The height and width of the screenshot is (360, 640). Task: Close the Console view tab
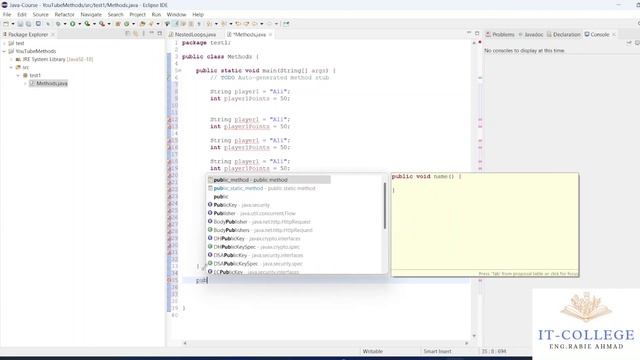click(x=613, y=35)
